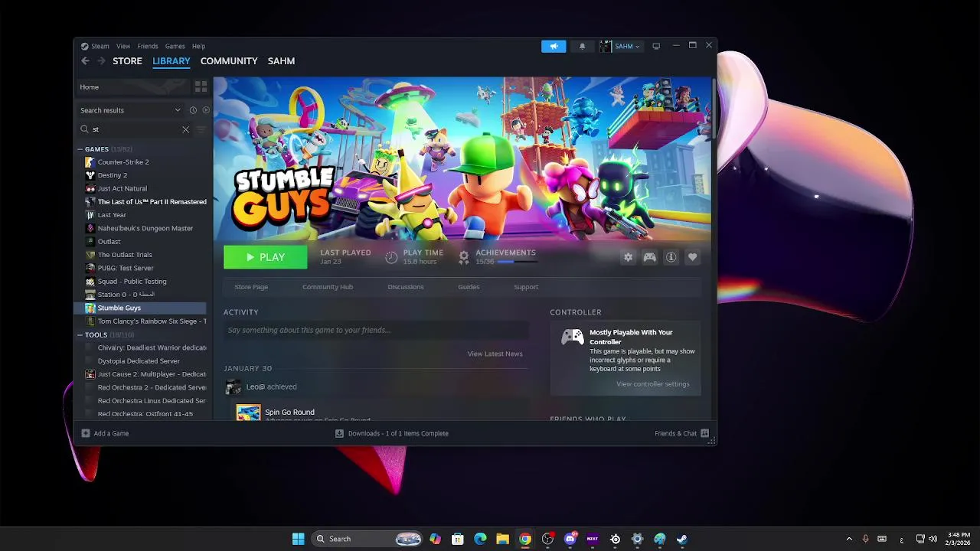Select Squad - Public Testing
980x551 pixels.
(x=132, y=282)
